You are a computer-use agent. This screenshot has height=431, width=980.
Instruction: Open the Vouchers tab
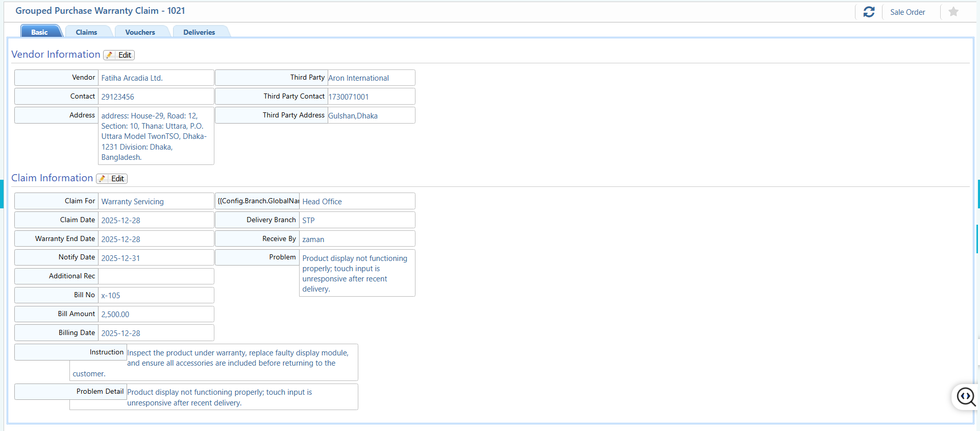click(x=140, y=32)
